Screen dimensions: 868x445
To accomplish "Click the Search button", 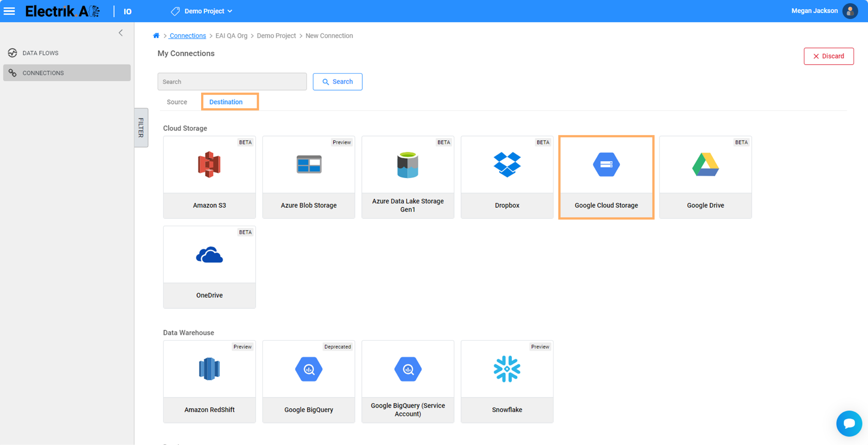I will 338,82.
